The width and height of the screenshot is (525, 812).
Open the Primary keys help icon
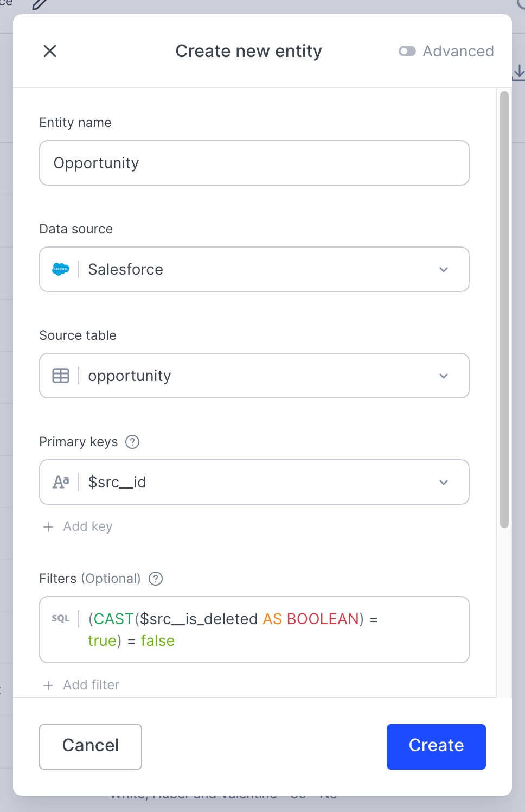132,442
